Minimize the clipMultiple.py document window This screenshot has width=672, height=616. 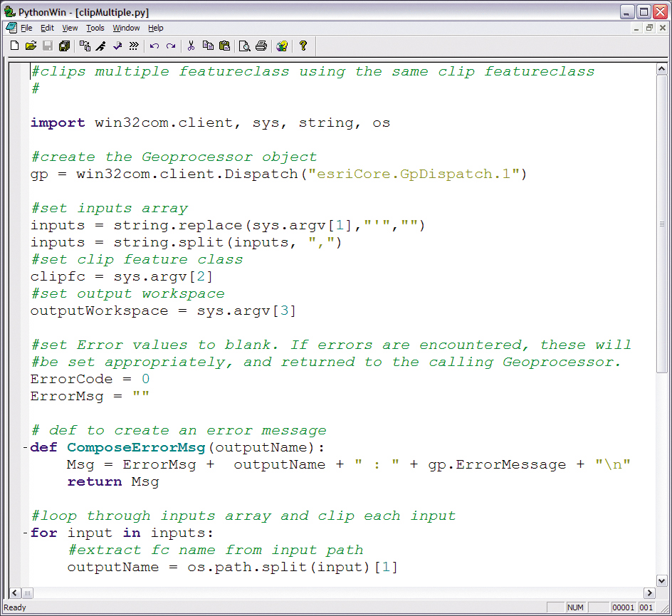pyautogui.click(x=636, y=28)
